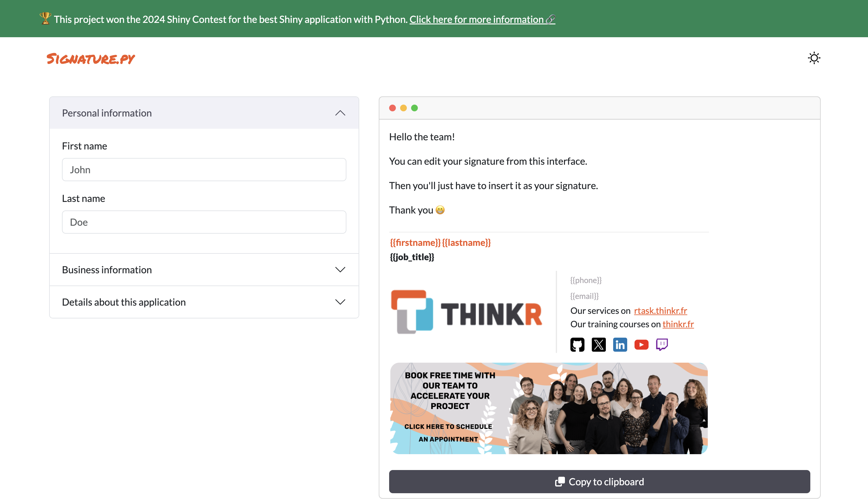Click the ThinkR logo image

pos(467,312)
